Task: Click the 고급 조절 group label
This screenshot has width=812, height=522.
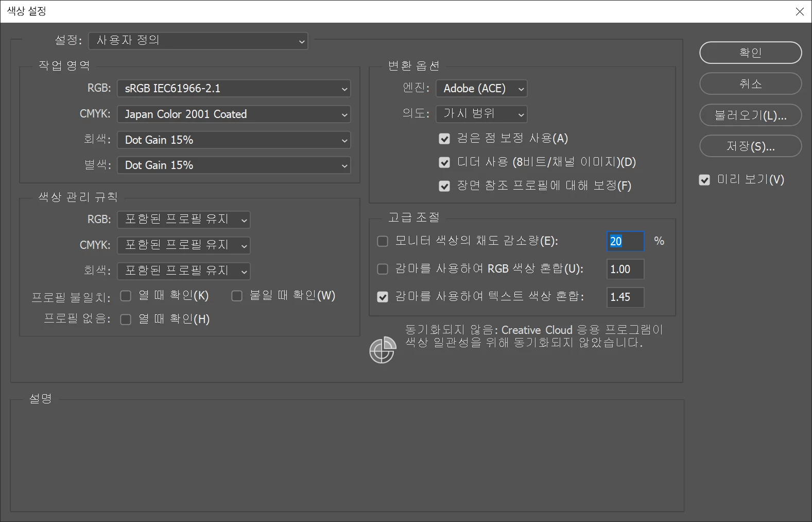Action: pyautogui.click(x=413, y=217)
